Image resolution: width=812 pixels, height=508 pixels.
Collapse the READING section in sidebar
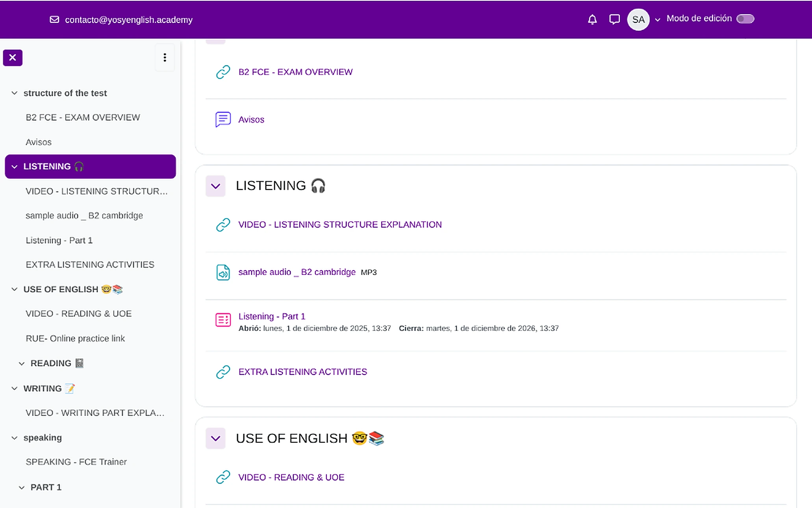coord(22,363)
